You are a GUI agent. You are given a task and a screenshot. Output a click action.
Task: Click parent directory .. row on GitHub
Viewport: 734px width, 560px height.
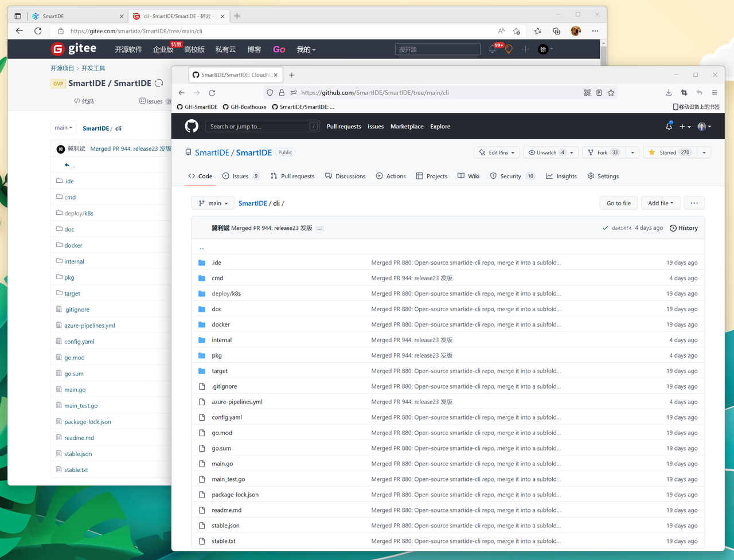pyautogui.click(x=448, y=248)
